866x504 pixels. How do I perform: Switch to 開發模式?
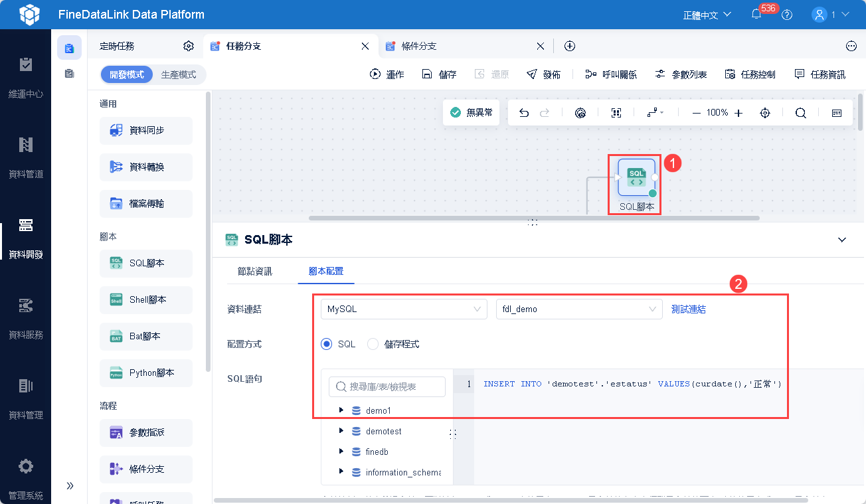point(127,74)
